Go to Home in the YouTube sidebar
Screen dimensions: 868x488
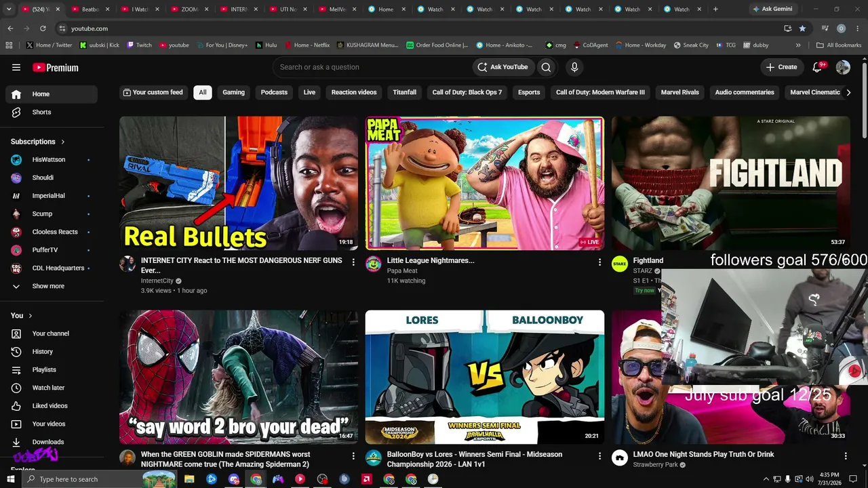click(x=52, y=94)
